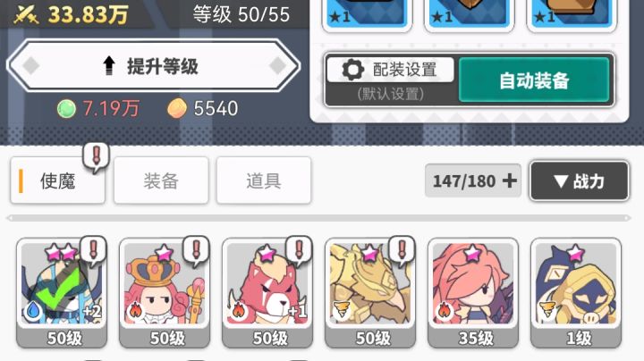The image size is (644, 361).
Task: Select the pink-haired level 35 familiar
Action: [x=473, y=293]
